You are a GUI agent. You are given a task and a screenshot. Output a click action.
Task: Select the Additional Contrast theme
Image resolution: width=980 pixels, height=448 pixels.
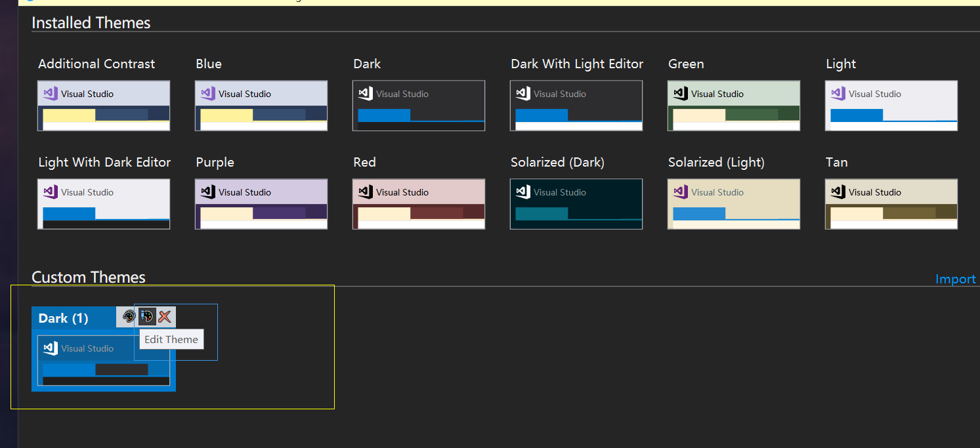click(x=103, y=105)
